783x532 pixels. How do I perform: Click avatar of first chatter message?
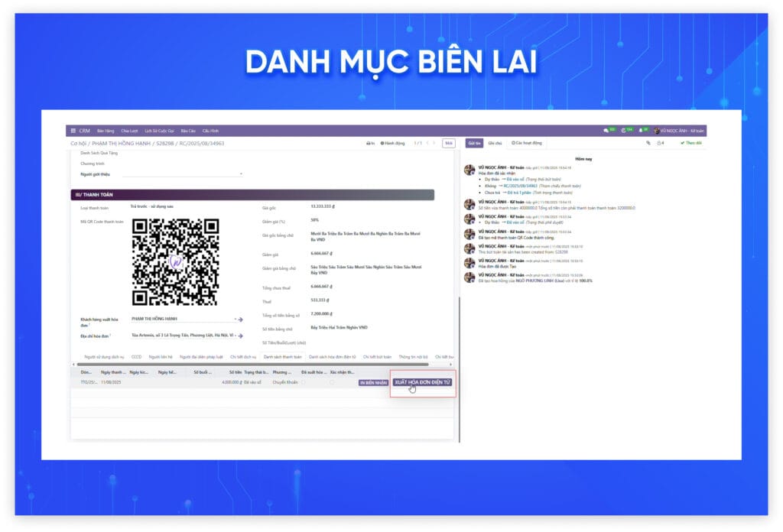[x=469, y=170]
